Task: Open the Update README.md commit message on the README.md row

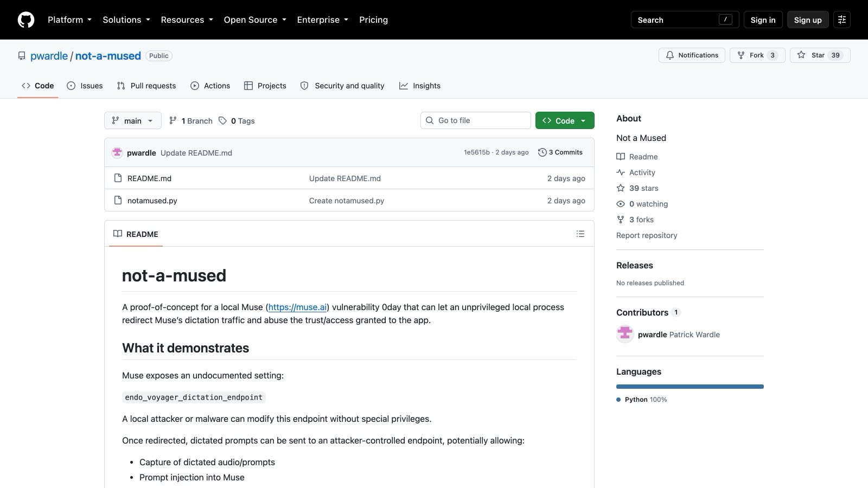Action: click(x=345, y=178)
